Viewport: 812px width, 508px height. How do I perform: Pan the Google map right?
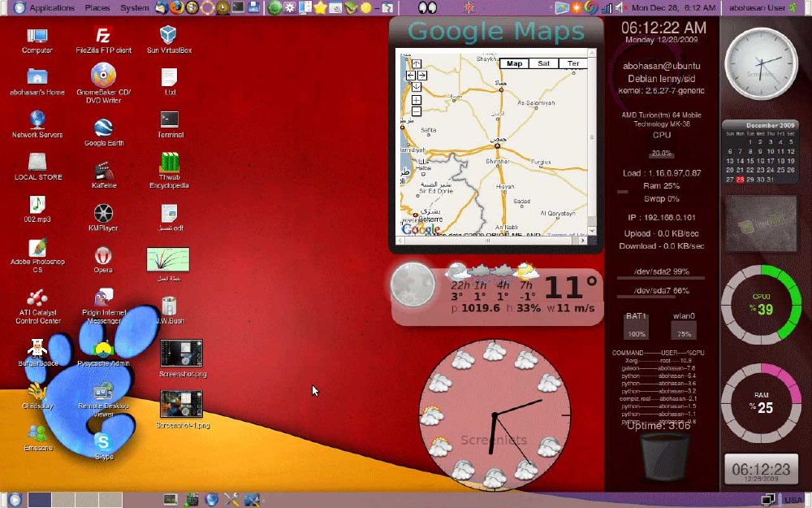[x=422, y=75]
